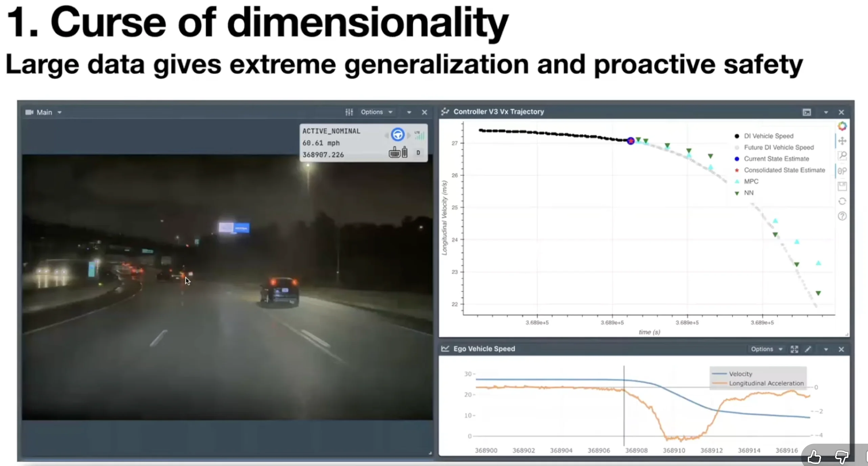This screenshot has width=868, height=466.
Task: Click the thumbs up feedback icon
Action: (814, 457)
